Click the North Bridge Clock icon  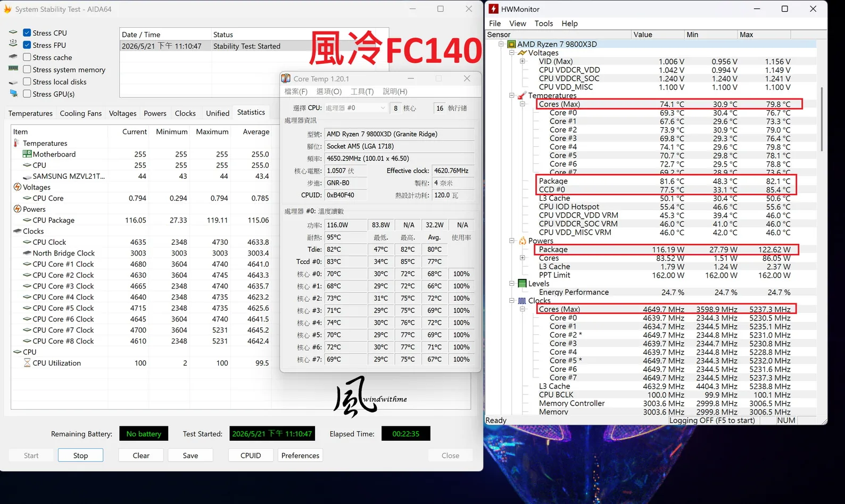tap(27, 253)
